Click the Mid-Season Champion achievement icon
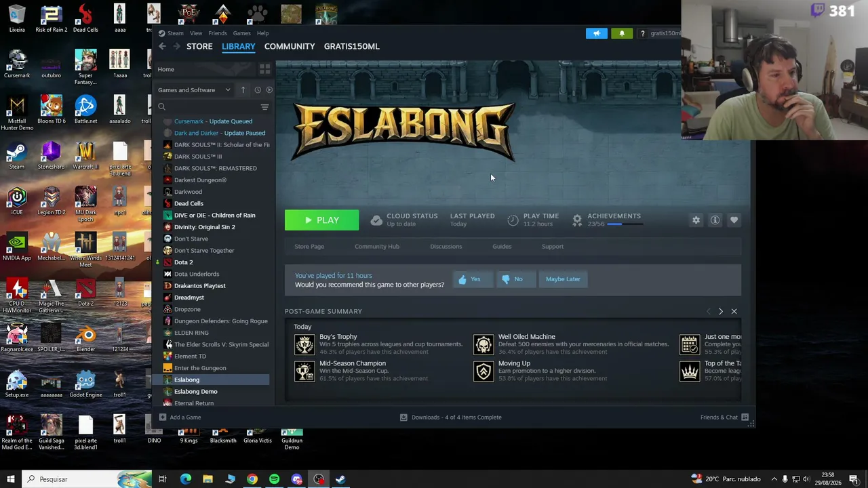Screen dimensions: 868x488 point(304,371)
